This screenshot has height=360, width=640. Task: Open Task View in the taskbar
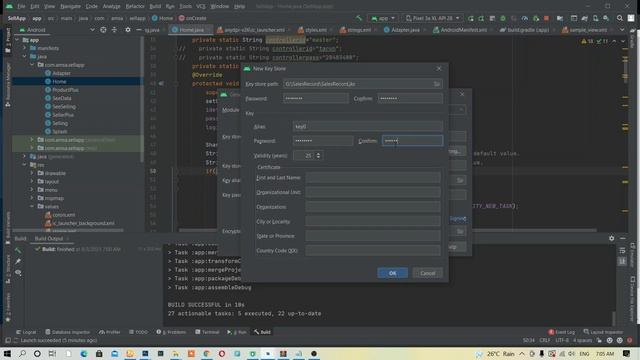pyautogui.click(x=52, y=353)
